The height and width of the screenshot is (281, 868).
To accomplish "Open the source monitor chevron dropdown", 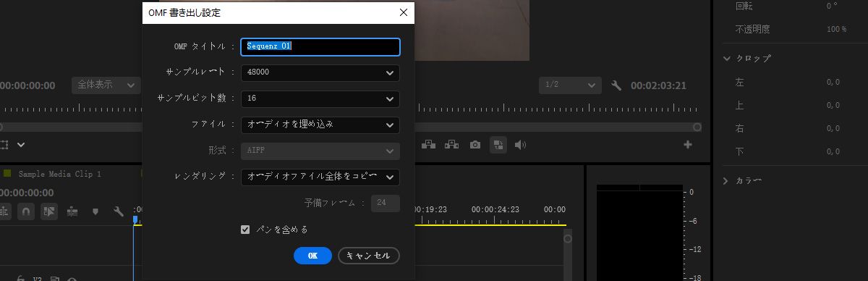I will (x=21, y=145).
